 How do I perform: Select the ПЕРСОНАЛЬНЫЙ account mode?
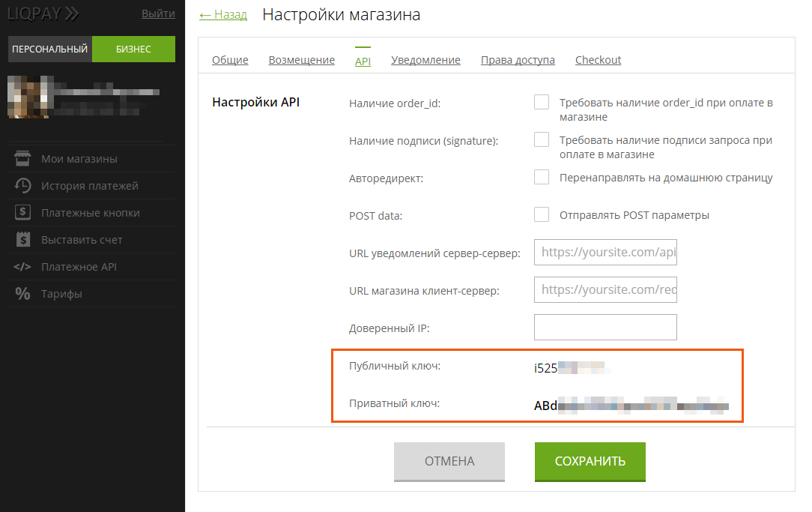click(x=49, y=49)
